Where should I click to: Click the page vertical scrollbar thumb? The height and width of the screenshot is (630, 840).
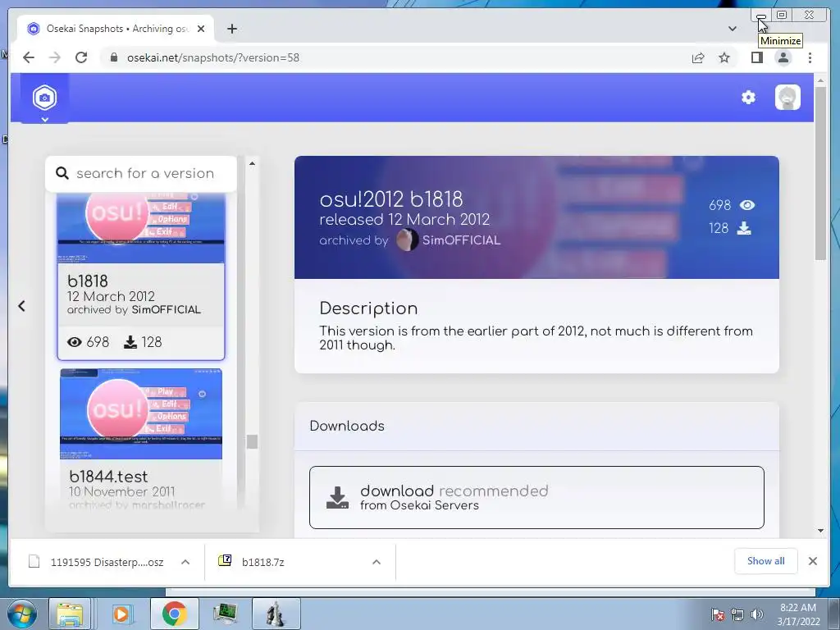(x=820, y=173)
